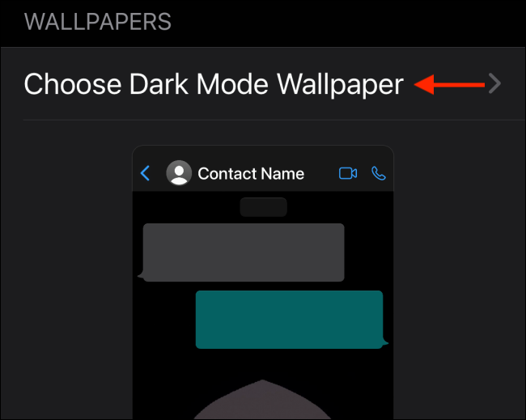Open the chevron beside Choose Dark Mode Wallpaper
The image size is (526, 420).
click(494, 83)
